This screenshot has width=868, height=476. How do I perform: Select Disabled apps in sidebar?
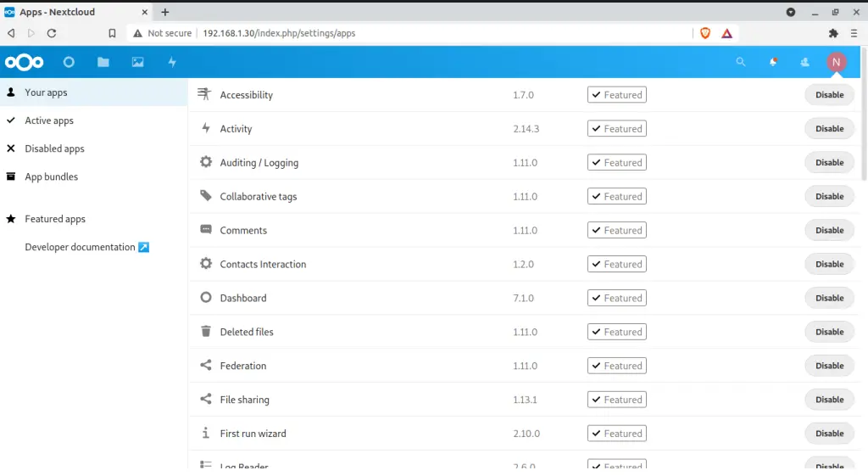93,148
